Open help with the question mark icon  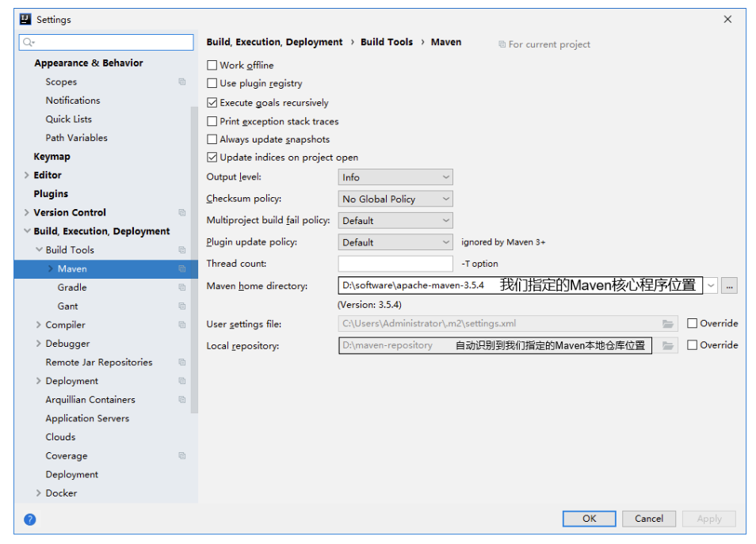tap(30, 519)
